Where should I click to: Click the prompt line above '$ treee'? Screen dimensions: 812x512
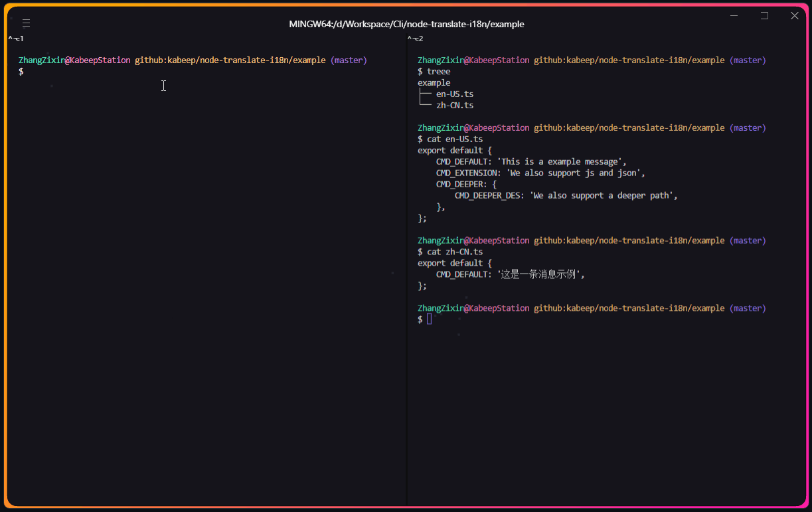592,60
